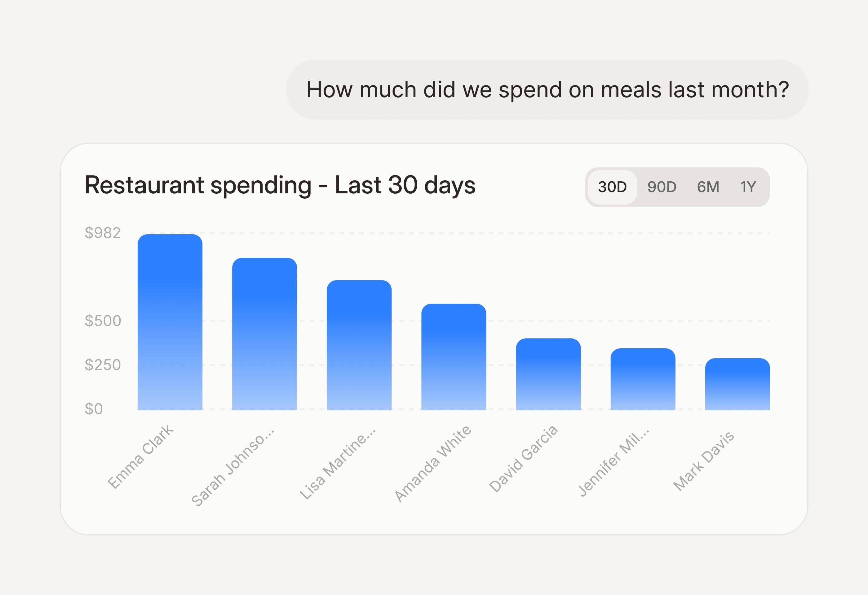The image size is (868, 595).
Task: Click the meals spending question bubble
Action: click(547, 90)
